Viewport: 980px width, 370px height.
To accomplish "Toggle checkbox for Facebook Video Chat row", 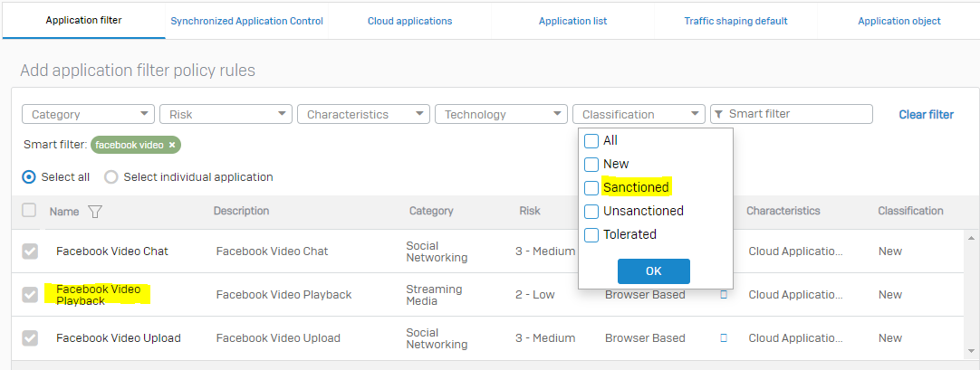I will click(30, 251).
